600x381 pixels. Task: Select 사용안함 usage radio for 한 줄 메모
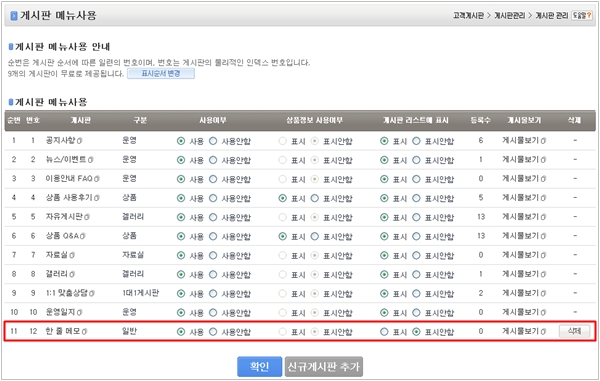pyautogui.click(x=213, y=332)
